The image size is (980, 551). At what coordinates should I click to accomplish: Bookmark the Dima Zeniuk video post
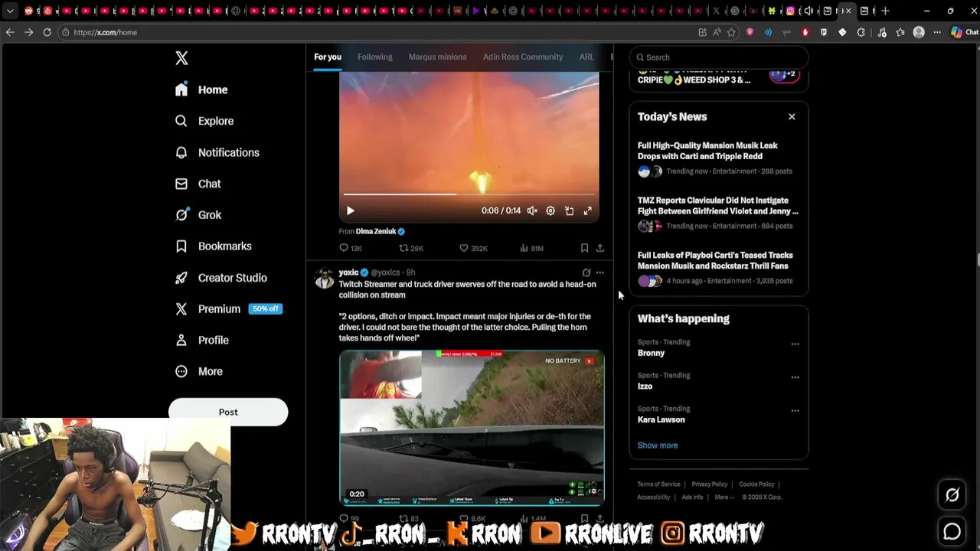pos(584,248)
